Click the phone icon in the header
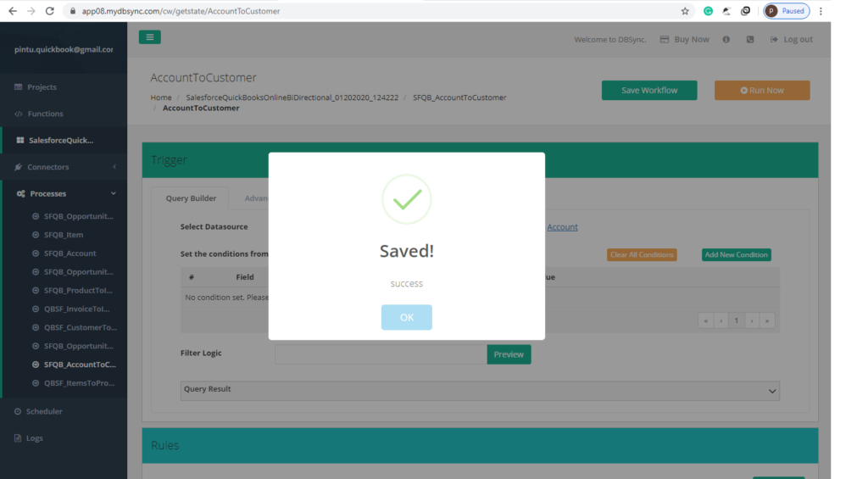Image resolution: width=868 pixels, height=479 pixels. pos(750,39)
